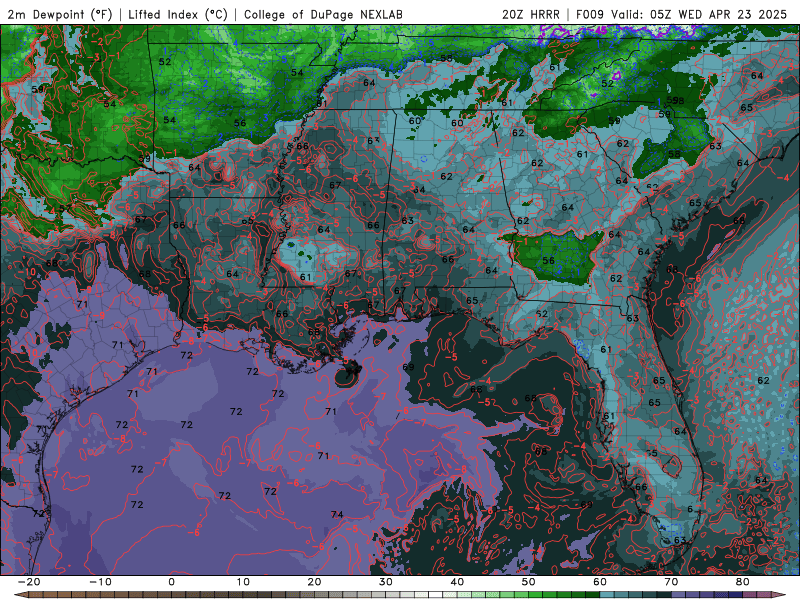Click the '2m Dewpoint (°F)' title text

(60, 14)
